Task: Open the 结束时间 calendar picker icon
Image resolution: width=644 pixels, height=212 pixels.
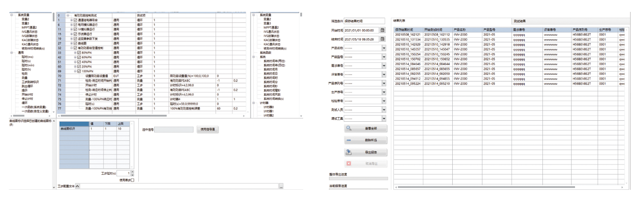Action: click(383, 39)
